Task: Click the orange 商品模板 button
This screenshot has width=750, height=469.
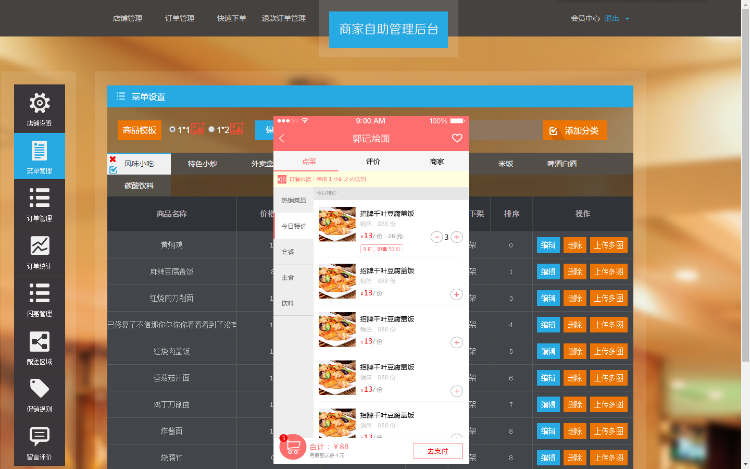Action: click(139, 130)
